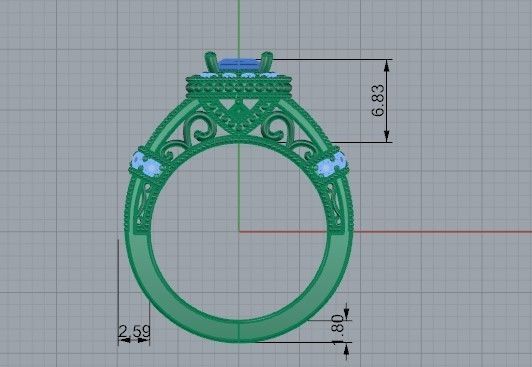Select the 2.59 shank width dimension text
Screen dimensions: 532x367
134,331
